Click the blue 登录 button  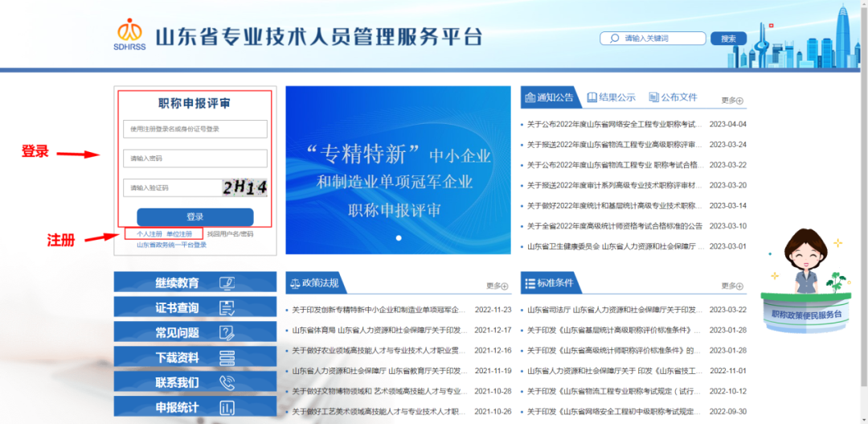[x=194, y=217]
